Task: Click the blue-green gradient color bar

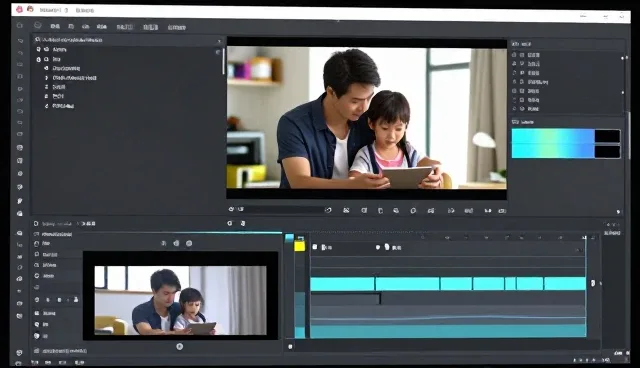Action: (x=553, y=143)
